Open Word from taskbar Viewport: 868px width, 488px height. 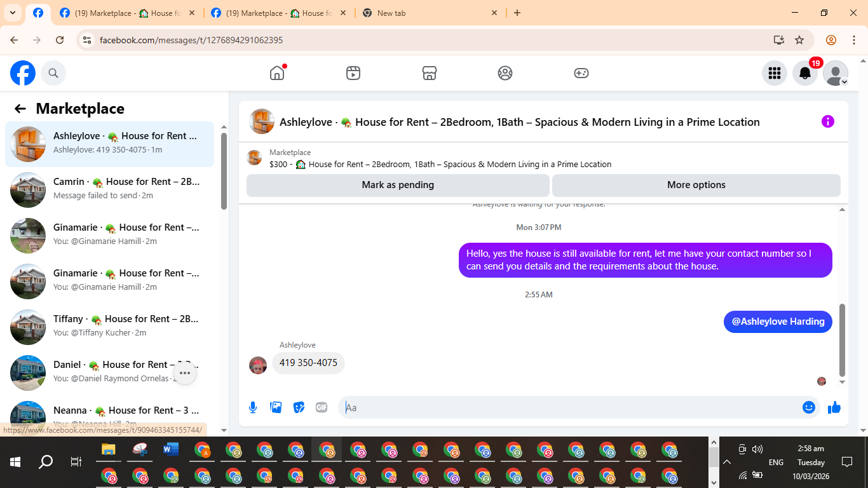[x=171, y=449]
